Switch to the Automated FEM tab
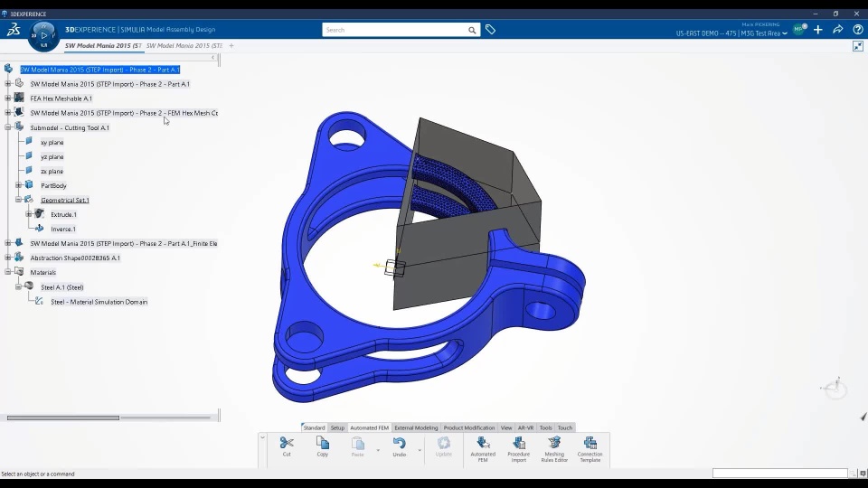868x488 pixels. (x=369, y=427)
